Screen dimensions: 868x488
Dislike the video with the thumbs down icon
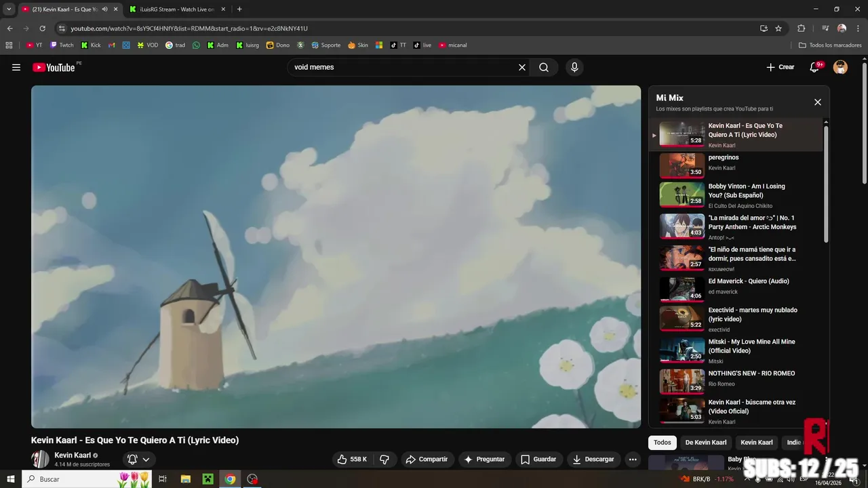tap(384, 460)
